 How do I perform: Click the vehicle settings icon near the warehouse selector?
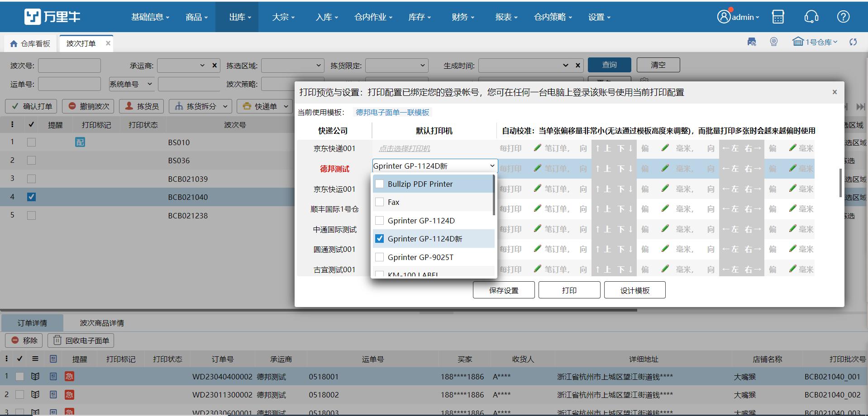tap(752, 42)
